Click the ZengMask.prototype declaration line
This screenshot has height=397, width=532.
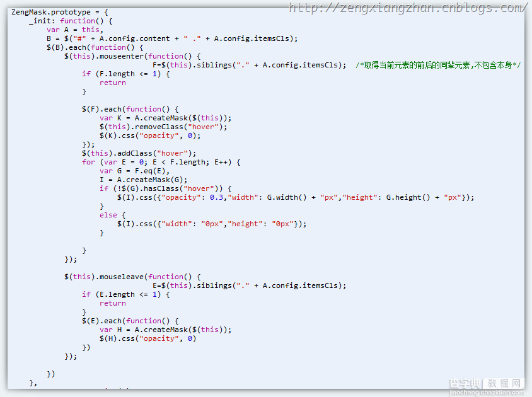click(60, 12)
